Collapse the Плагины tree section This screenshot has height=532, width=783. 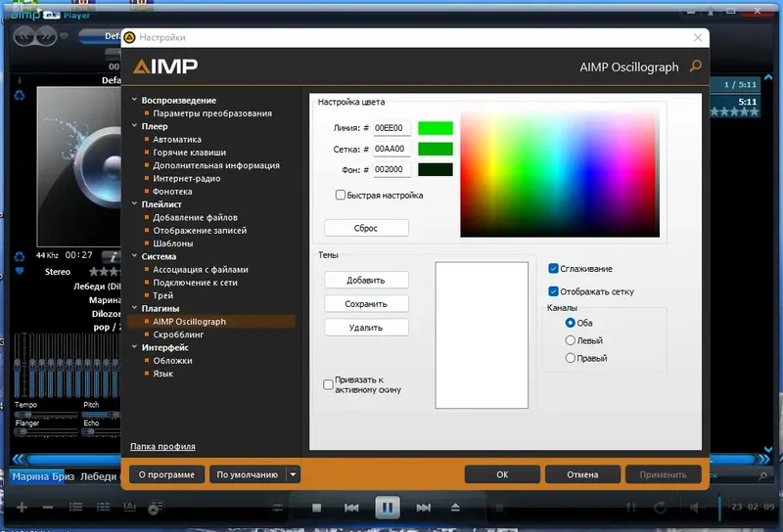(x=134, y=307)
